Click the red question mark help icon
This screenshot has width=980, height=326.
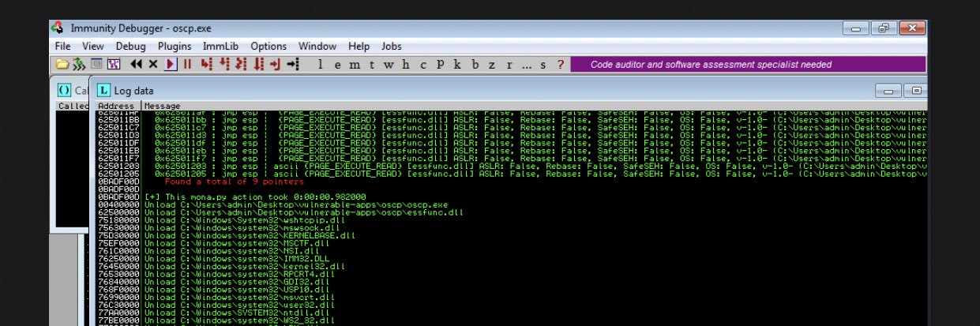click(561, 65)
